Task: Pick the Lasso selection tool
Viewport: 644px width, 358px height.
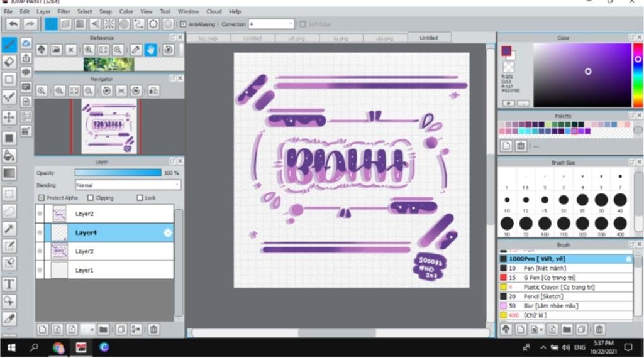Action: click(9, 211)
